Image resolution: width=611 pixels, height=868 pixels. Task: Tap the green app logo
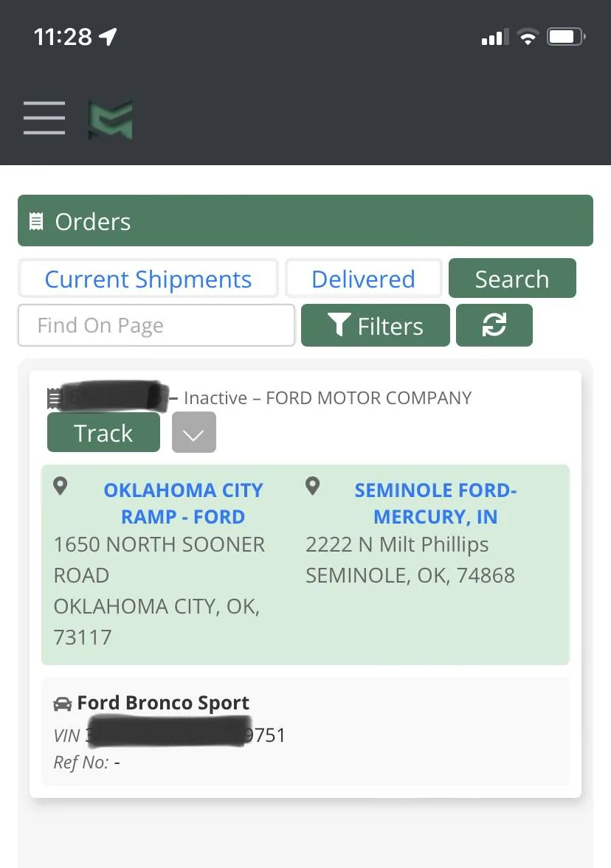(x=111, y=119)
